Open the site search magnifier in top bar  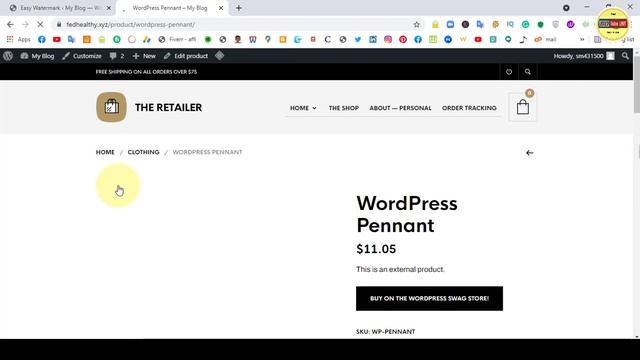[527, 72]
